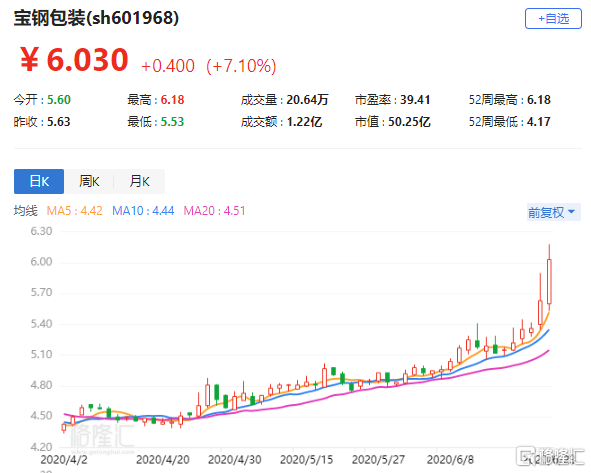Click the 6.00 price axis label
Screen dimensions: 591x473
pyautogui.click(x=41, y=262)
